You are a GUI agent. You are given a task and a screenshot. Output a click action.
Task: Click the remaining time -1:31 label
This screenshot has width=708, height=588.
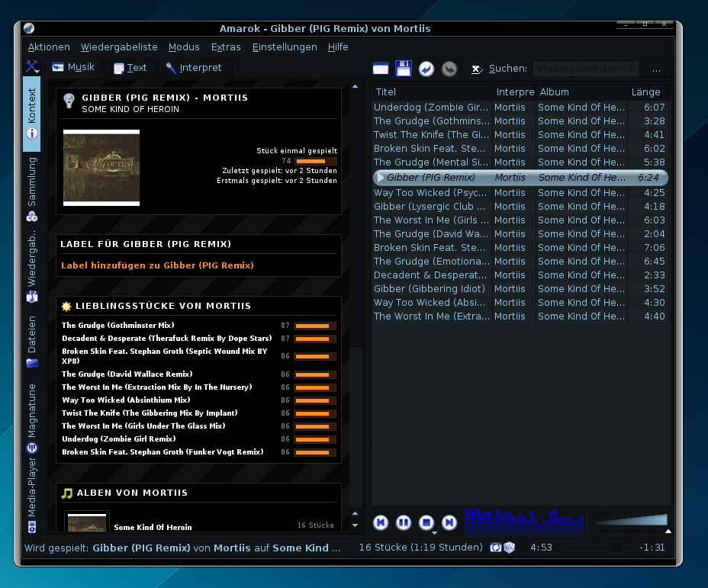click(652, 548)
